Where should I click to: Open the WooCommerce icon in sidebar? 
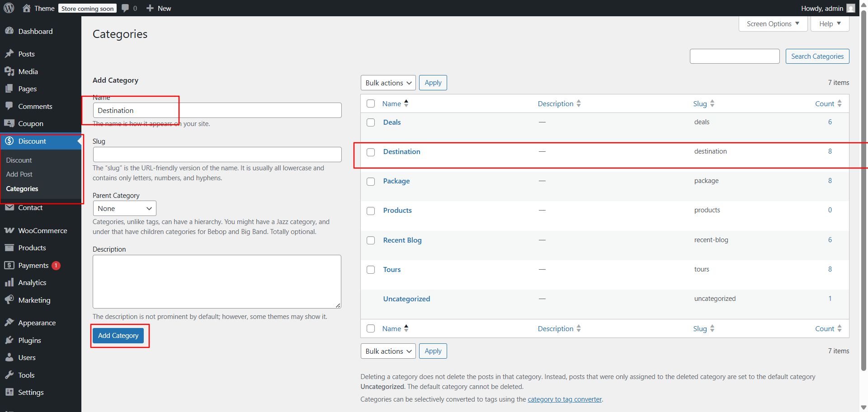[x=9, y=230]
